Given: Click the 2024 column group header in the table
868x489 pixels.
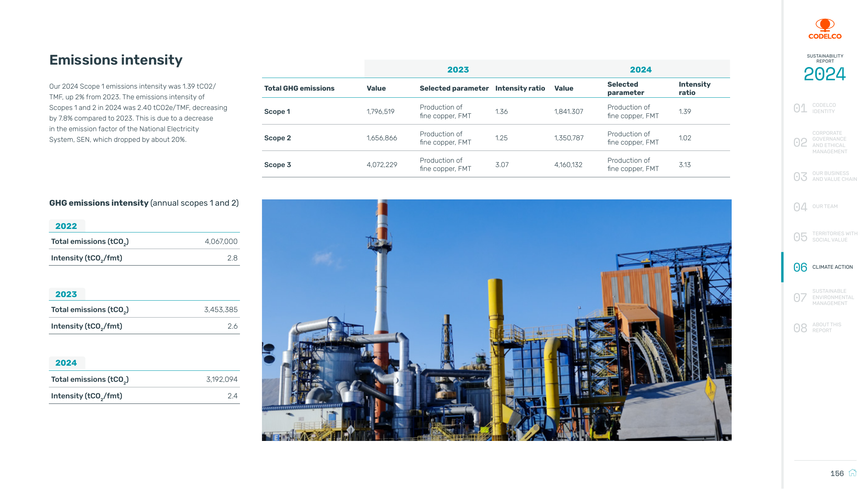Looking at the screenshot, I should (x=641, y=70).
